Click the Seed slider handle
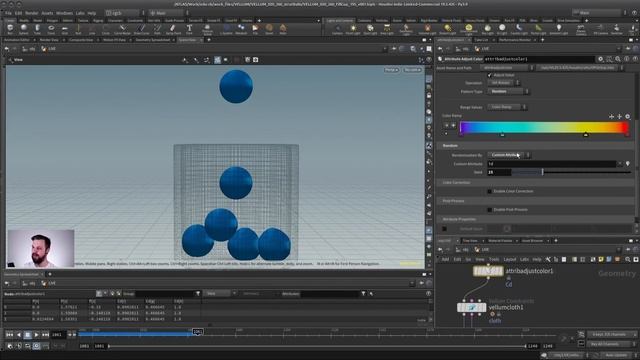The width and height of the screenshot is (640, 360). 542,172
